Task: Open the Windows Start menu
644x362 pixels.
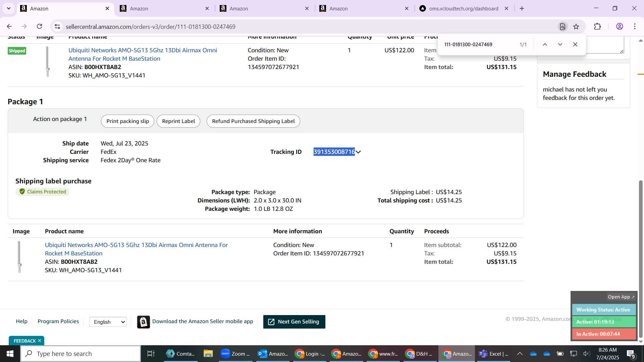Action: 10,354
